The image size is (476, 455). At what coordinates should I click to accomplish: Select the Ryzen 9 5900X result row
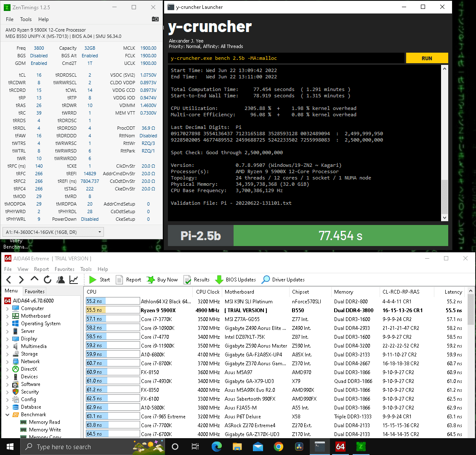click(x=275, y=310)
